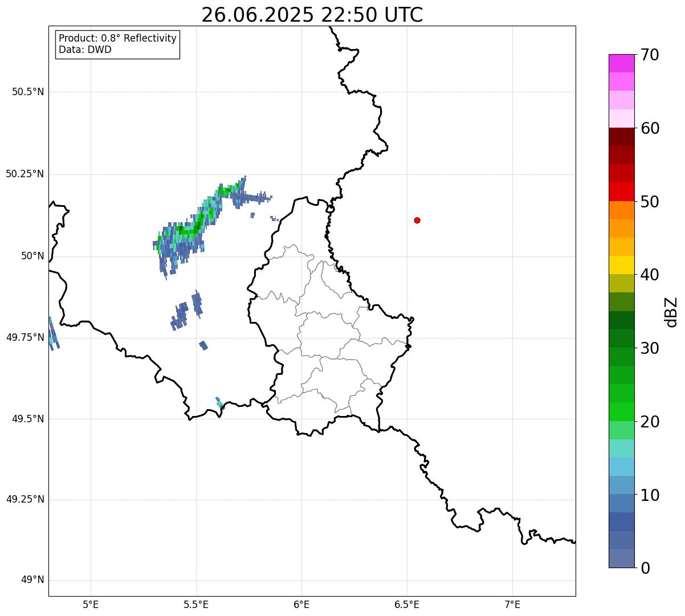Click the bottom slate-blue colorbar swatch above 0
This screenshot has width=685, height=616.
pyautogui.click(x=621, y=558)
